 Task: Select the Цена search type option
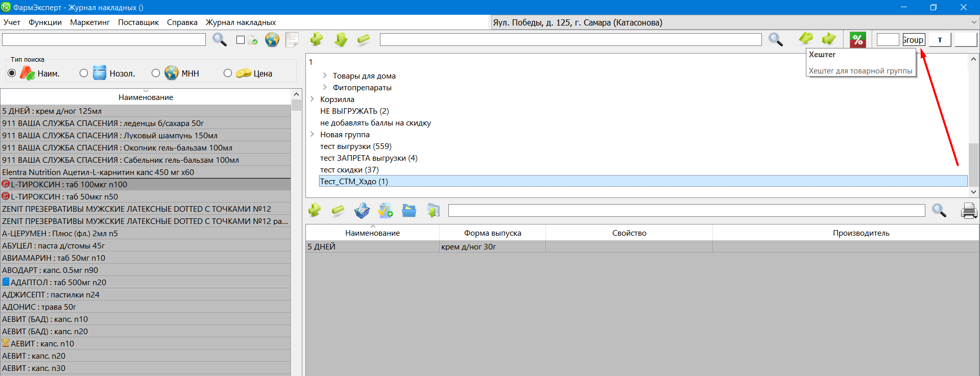(x=228, y=73)
